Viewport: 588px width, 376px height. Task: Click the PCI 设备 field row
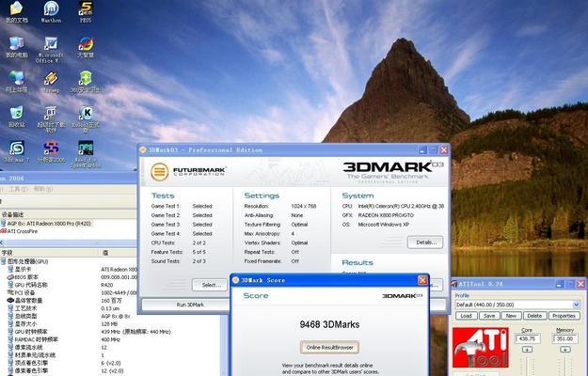pos(69,292)
